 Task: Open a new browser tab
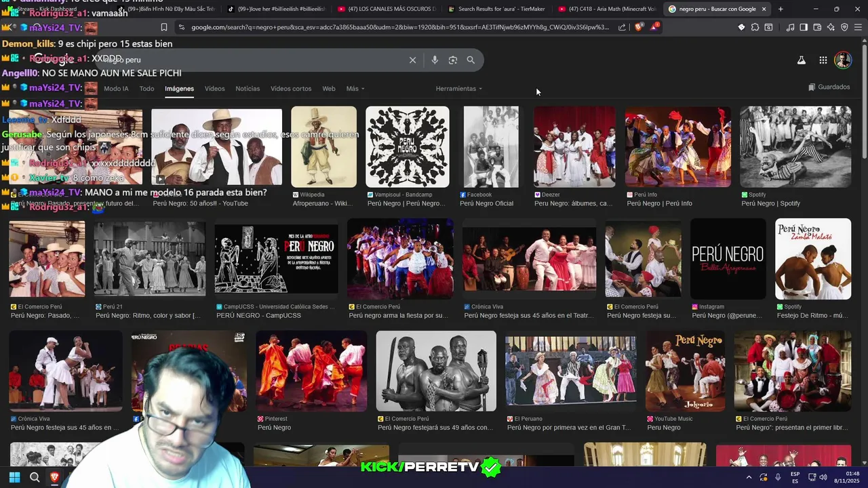coord(781,9)
